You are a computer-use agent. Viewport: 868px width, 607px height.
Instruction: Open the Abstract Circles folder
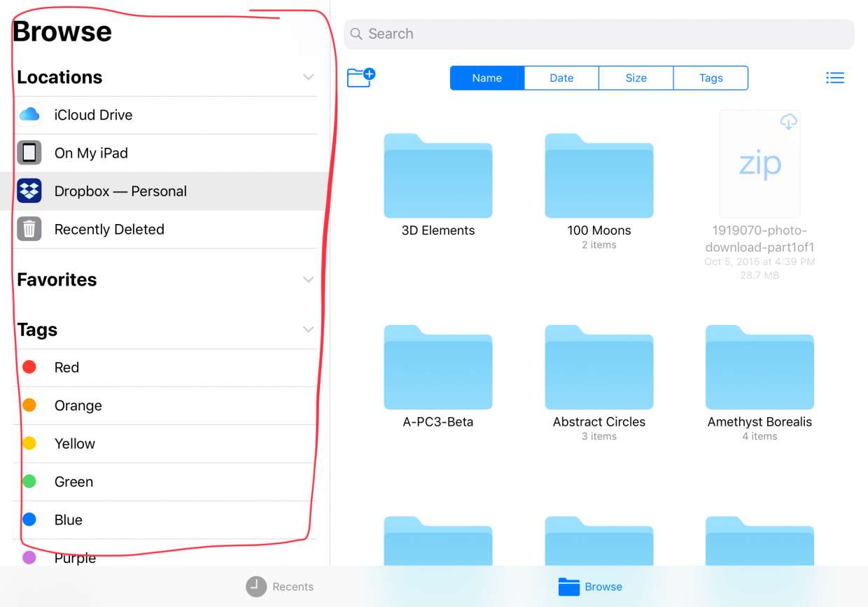pyautogui.click(x=598, y=368)
